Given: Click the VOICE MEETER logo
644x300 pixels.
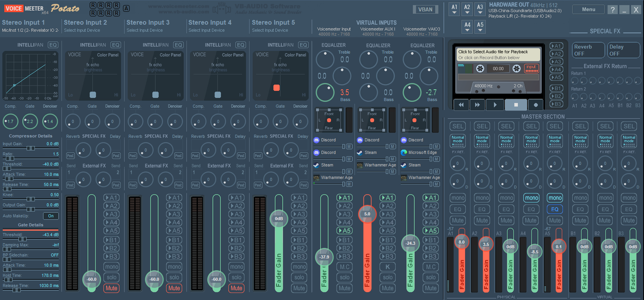Looking at the screenshot, I should click(27, 8).
